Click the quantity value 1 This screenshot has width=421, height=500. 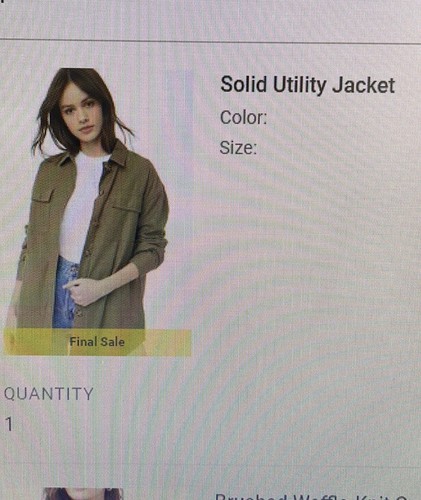9,424
